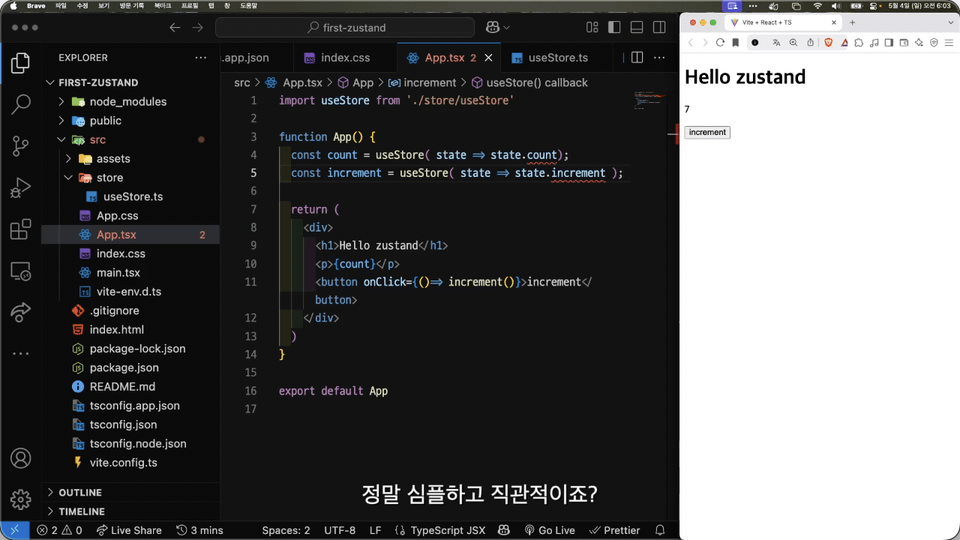Open Remote Explorer in activity bar
The width and height of the screenshot is (960, 540).
pyautogui.click(x=20, y=271)
